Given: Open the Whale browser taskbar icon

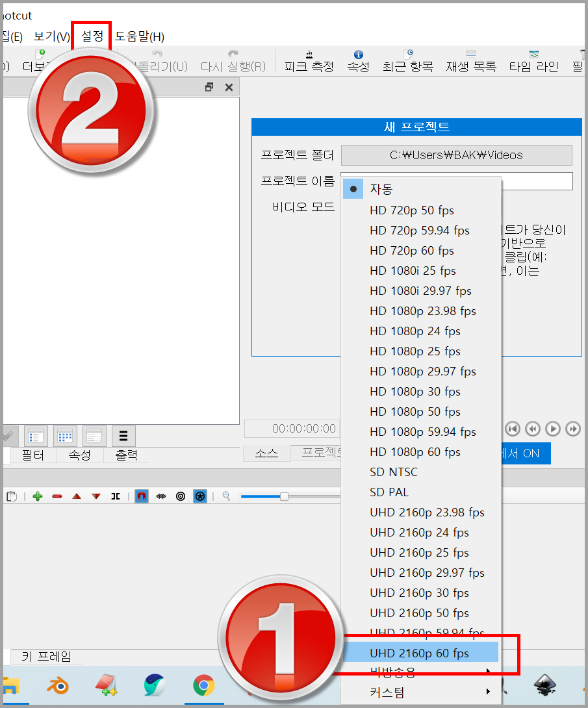Looking at the screenshot, I should [155, 686].
